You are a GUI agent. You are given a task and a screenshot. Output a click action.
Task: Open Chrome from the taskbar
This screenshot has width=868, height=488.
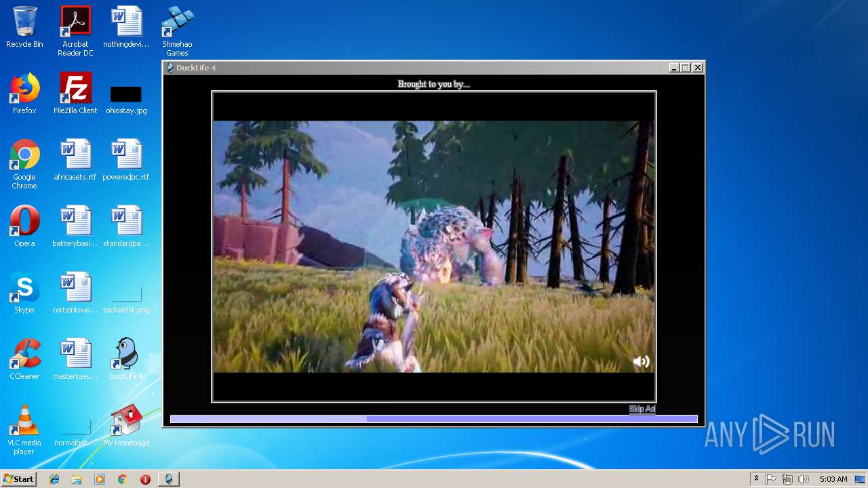[x=122, y=479]
